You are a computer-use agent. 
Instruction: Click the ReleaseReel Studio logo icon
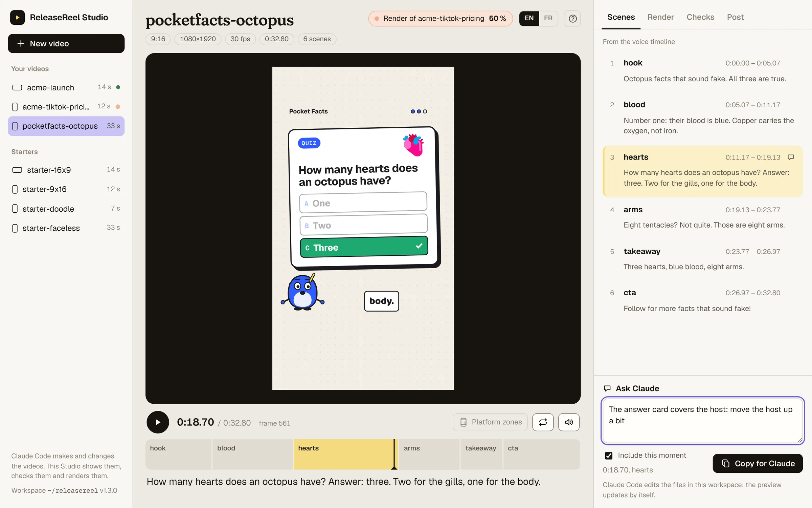[17, 17]
